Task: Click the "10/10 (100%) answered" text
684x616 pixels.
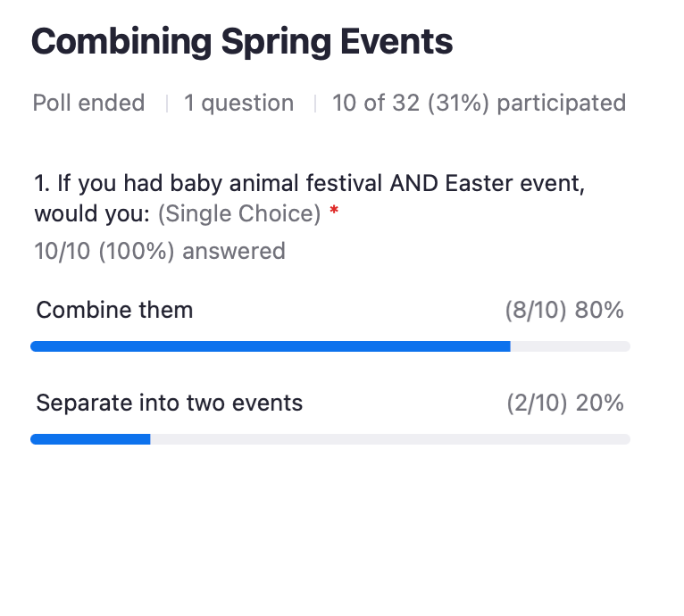Action: [160, 251]
